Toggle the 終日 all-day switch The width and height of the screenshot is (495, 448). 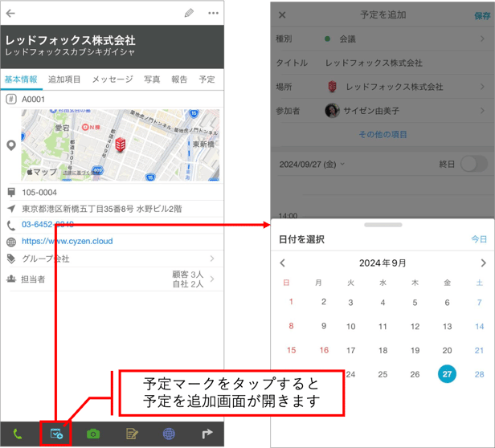click(x=474, y=164)
